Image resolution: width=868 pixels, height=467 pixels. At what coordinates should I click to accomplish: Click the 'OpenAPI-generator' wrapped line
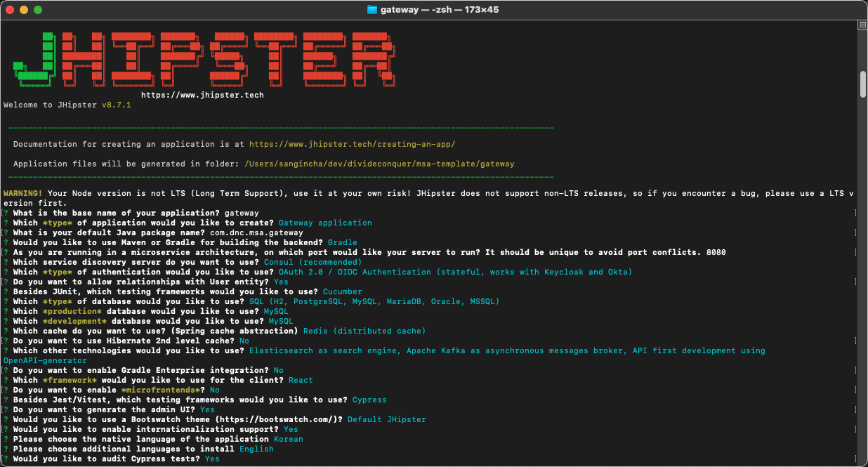pos(45,360)
